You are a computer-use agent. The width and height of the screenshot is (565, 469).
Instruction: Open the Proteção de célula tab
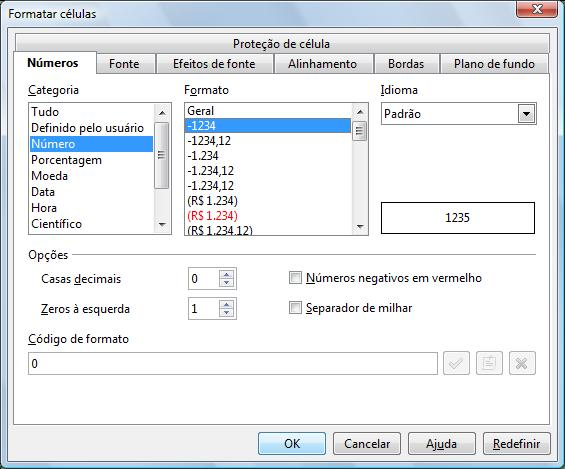point(281,44)
